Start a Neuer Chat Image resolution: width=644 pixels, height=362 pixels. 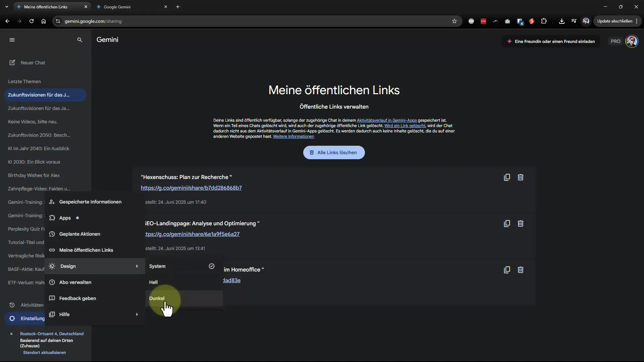[27, 63]
